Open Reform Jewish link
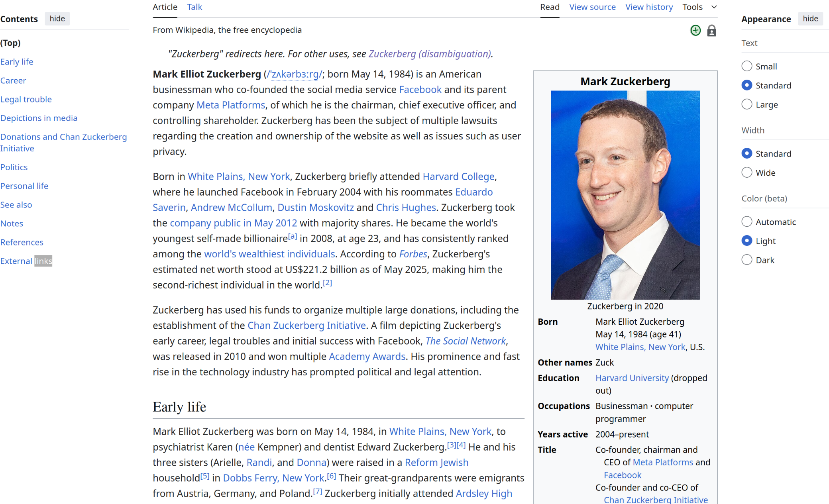Viewport: 829px width, 504px height. [436, 463]
